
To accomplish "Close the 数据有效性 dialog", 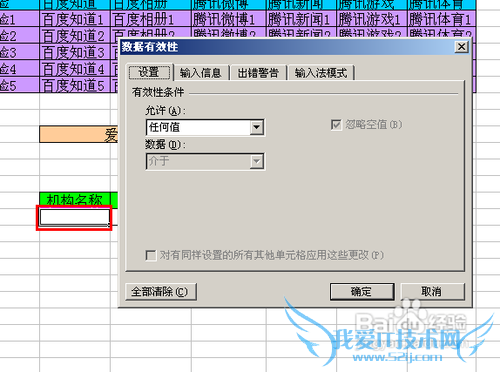I will tap(461, 47).
